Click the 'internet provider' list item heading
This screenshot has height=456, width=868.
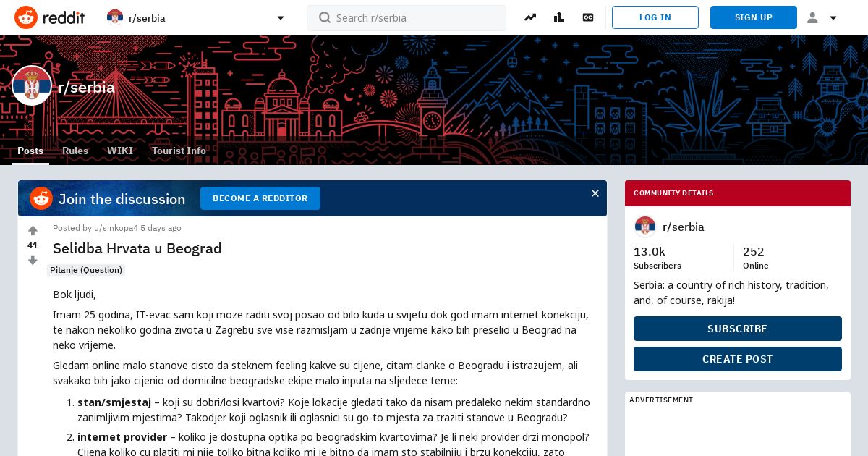(x=122, y=437)
